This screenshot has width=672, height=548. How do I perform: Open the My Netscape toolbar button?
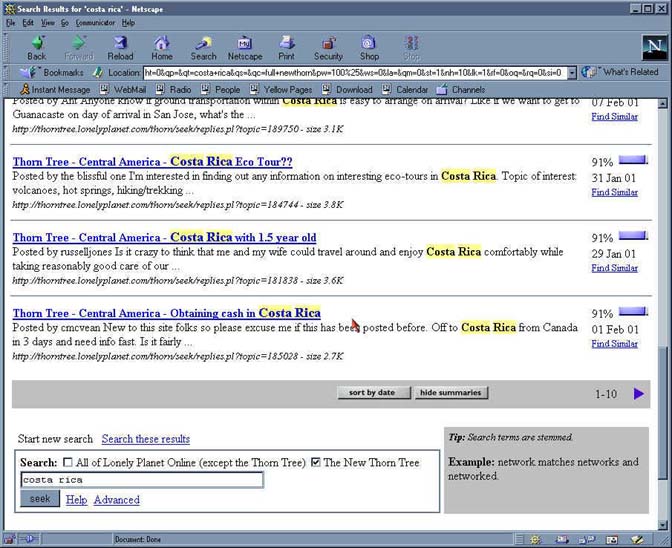(x=245, y=48)
